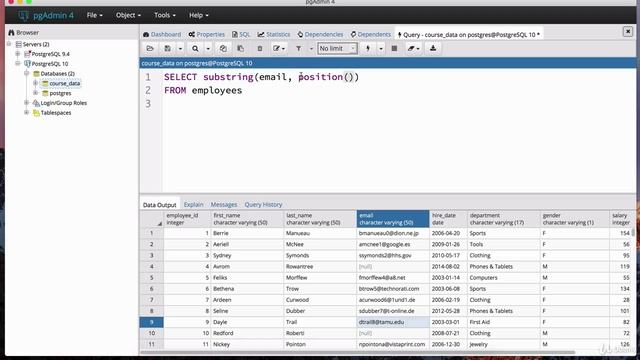Click the hire_date column header

point(448,219)
